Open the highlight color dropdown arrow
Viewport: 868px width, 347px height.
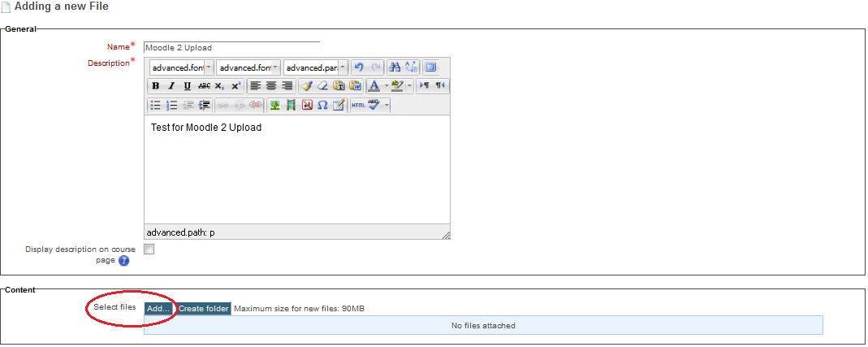(x=410, y=86)
